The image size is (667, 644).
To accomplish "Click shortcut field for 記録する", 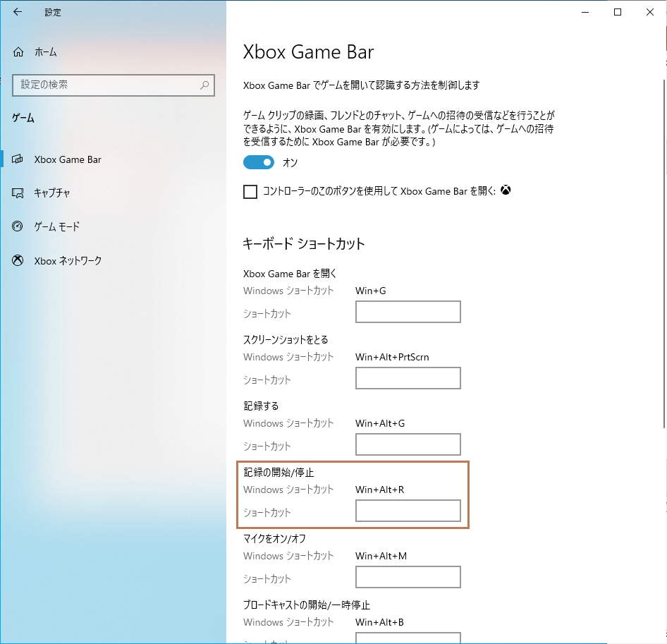I will pos(408,444).
